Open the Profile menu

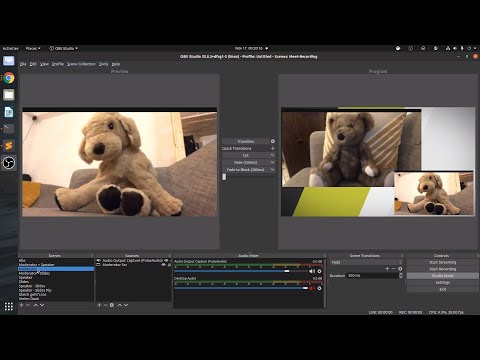(58, 64)
